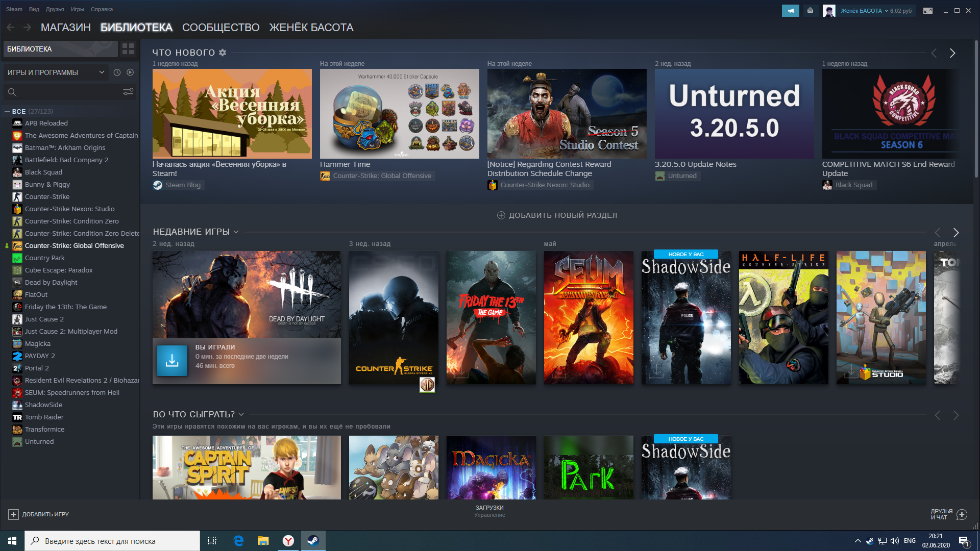Sort the library by recent activity clock icon
The width and height of the screenshot is (980, 551).
[x=117, y=72]
